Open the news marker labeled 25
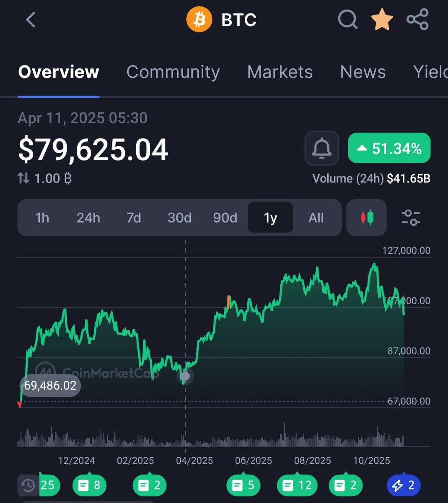This screenshot has height=503, width=448. tap(49, 485)
